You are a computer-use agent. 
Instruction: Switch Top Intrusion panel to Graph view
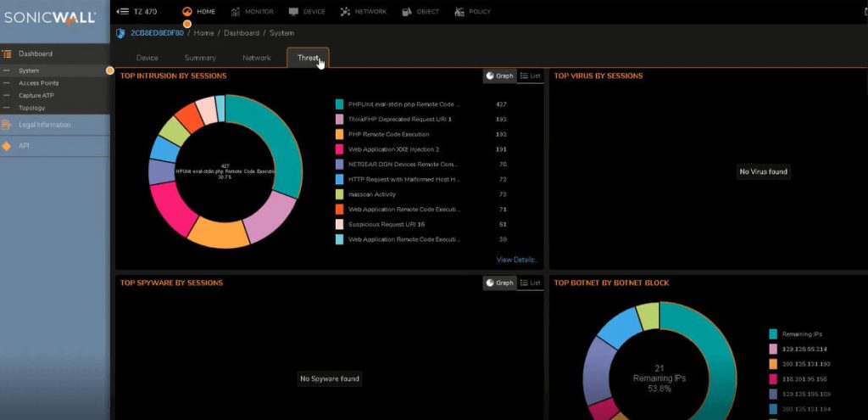[x=500, y=76]
